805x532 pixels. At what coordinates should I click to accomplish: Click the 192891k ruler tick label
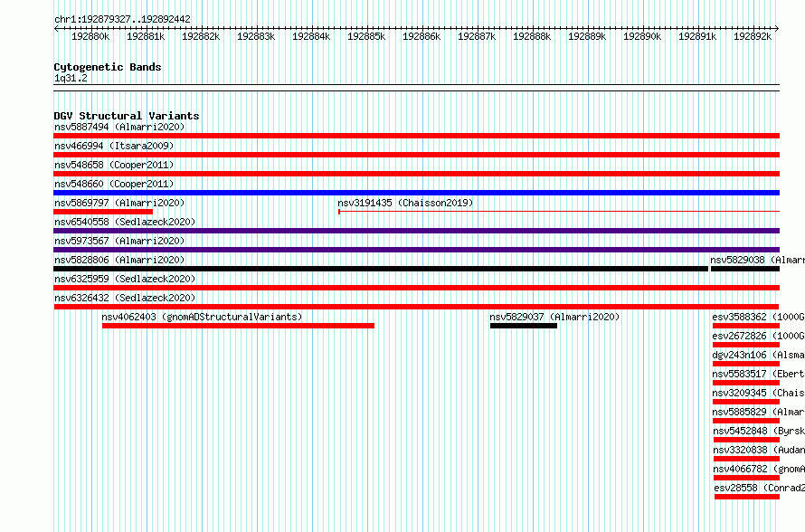click(697, 36)
